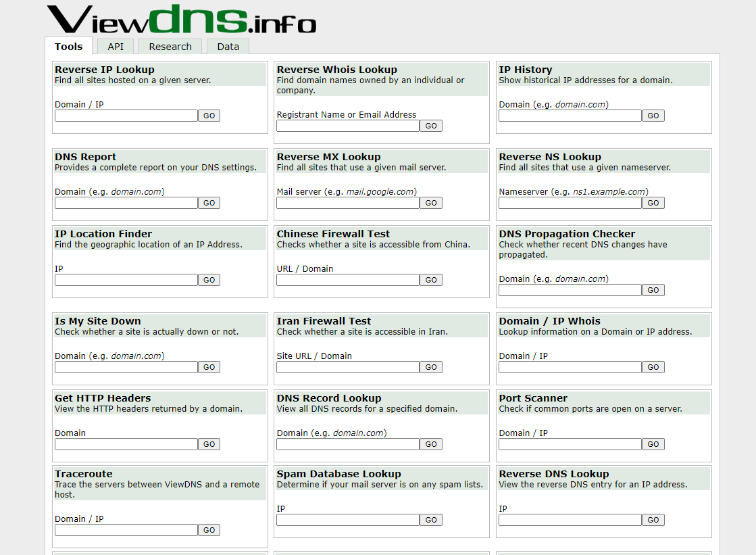756x555 pixels.
Task: Focus the Spam Database Lookup IP field
Action: pyautogui.click(x=348, y=520)
